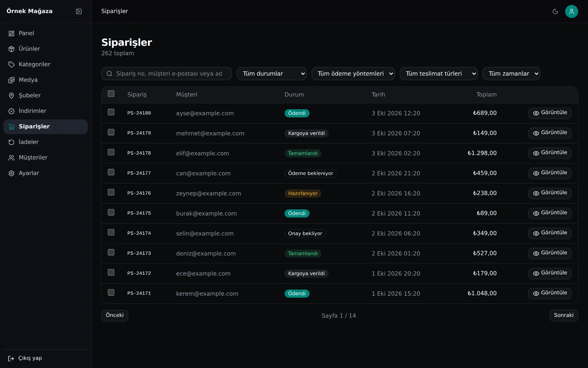The width and height of the screenshot is (588, 368).
Task: Click the İadeler return arrow icon
Action: (11, 142)
